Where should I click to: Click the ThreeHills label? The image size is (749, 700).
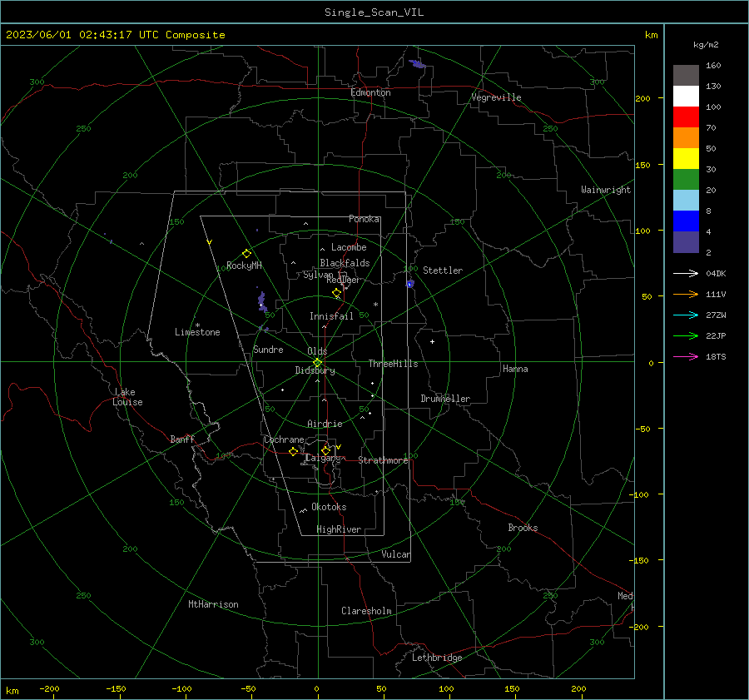click(393, 364)
